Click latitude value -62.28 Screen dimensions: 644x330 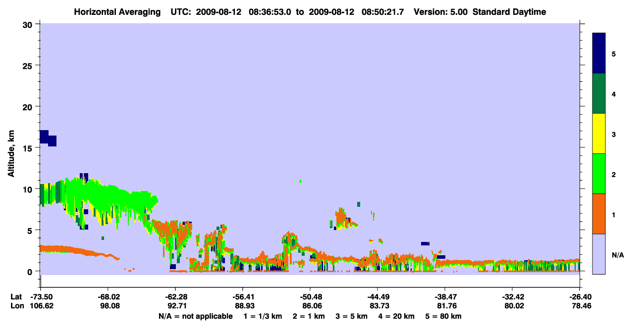click(175, 297)
